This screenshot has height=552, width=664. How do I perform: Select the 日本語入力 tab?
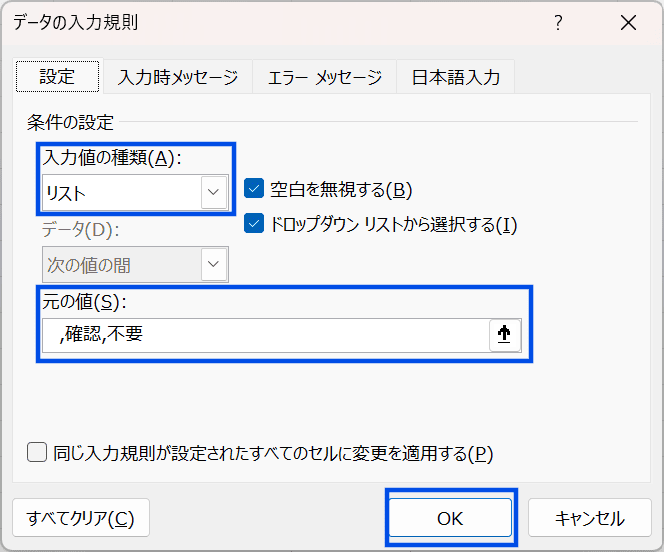[455, 77]
